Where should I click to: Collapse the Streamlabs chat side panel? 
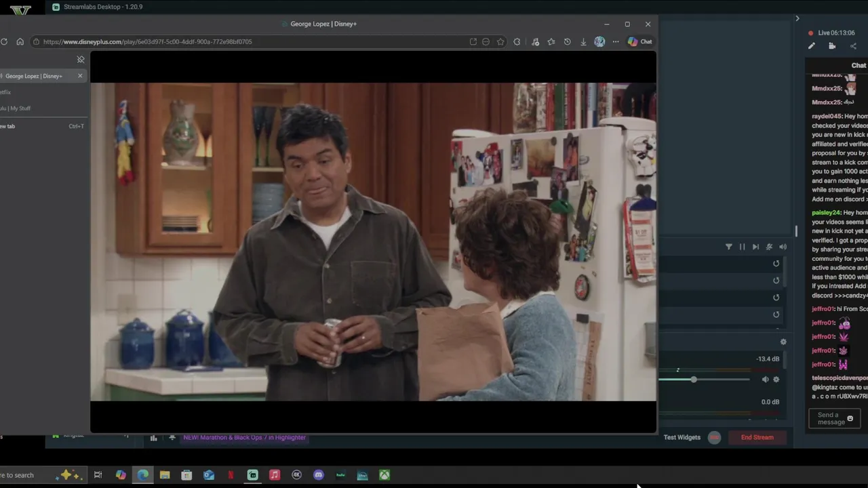click(x=797, y=18)
